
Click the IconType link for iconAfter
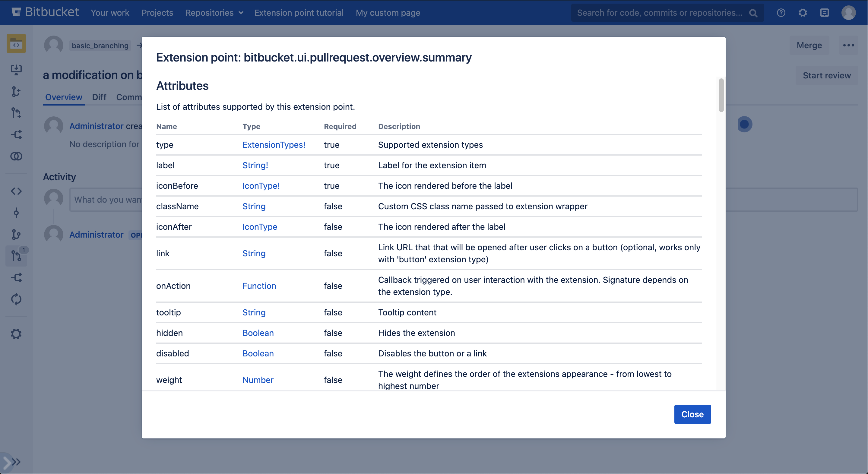[259, 227]
